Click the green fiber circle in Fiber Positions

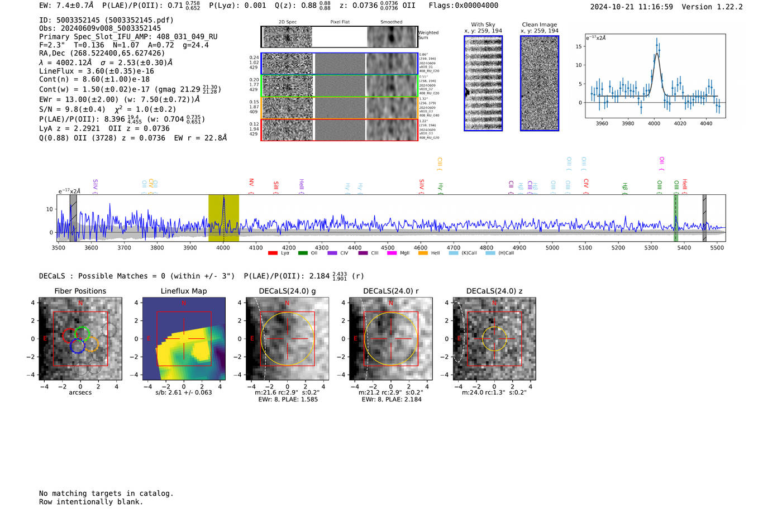pos(82,334)
